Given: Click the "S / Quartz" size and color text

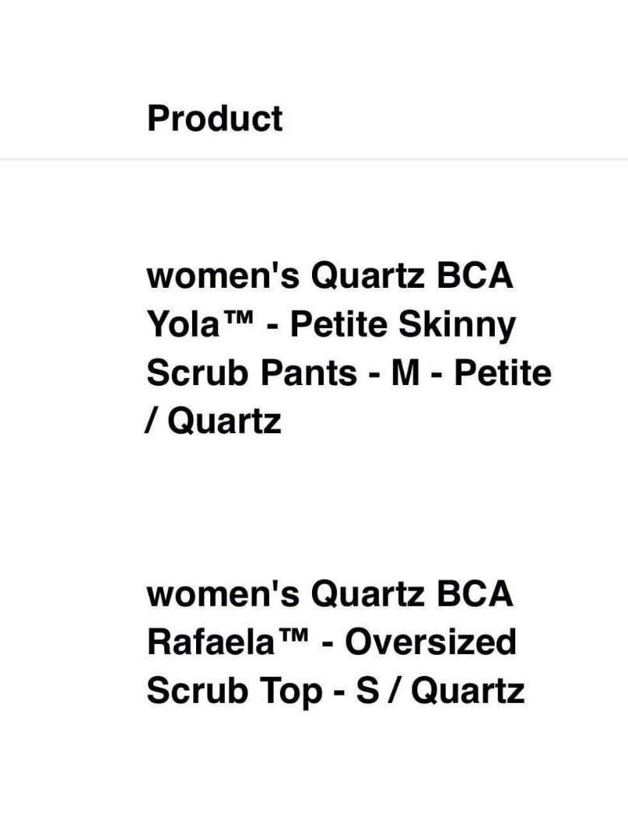Looking at the screenshot, I should (440, 691).
